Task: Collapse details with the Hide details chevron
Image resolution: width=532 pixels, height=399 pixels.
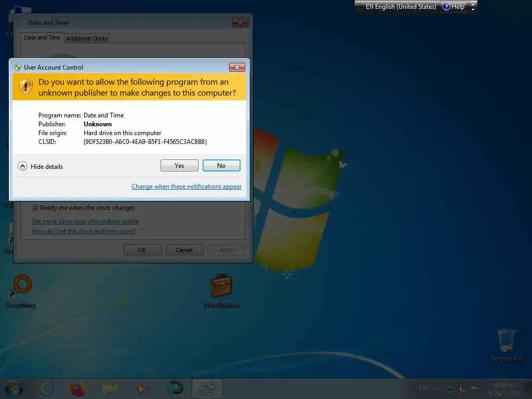Action: (23, 166)
